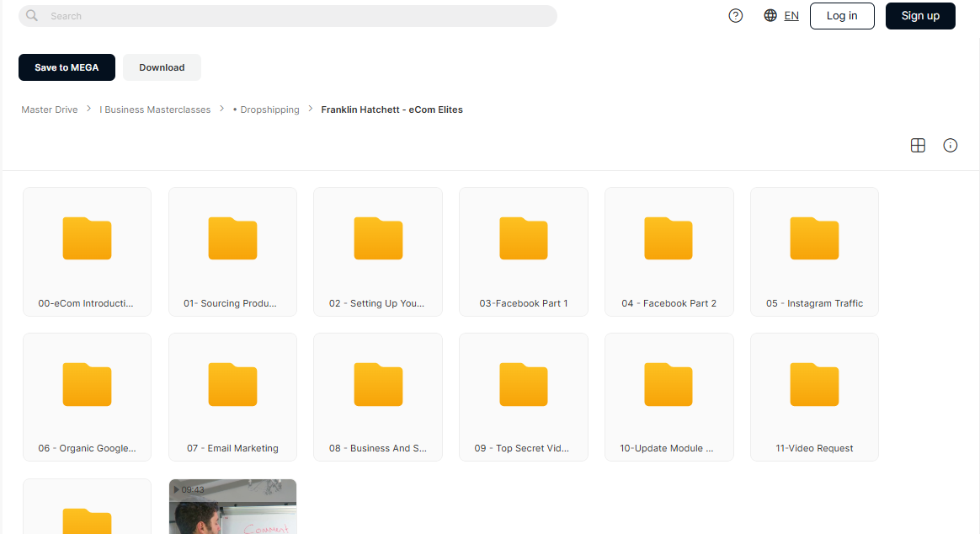Open the 08 - Business And S... folder icon
Image resolution: width=980 pixels, height=534 pixels.
click(x=378, y=384)
